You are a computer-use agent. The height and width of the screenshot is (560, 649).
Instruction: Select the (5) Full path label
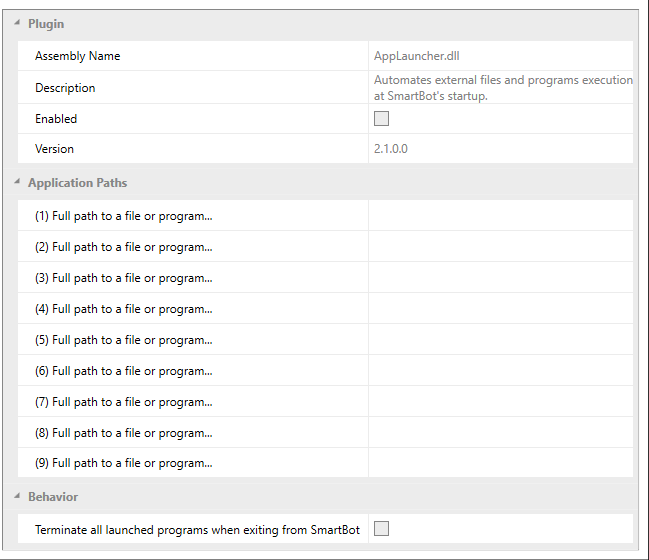tap(123, 340)
